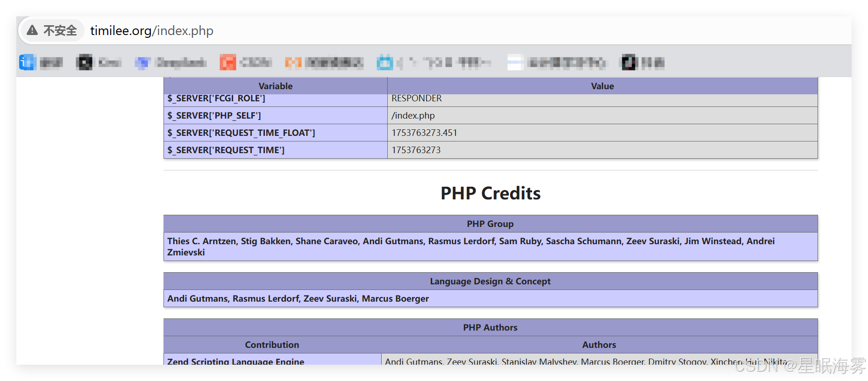The width and height of the screenshot is (868, 381).
Task: Click the Zend Scripting Language Engine cell
Action: [x=272, y=360]
